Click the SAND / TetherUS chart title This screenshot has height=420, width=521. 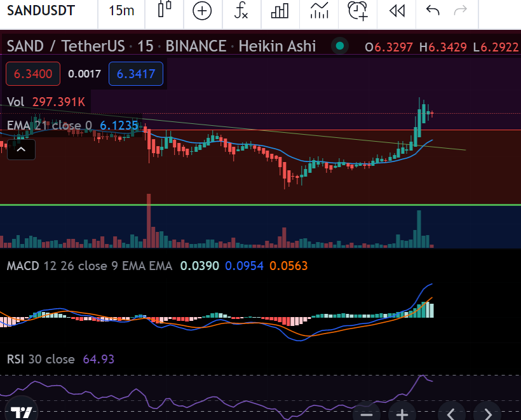[66, 46]
